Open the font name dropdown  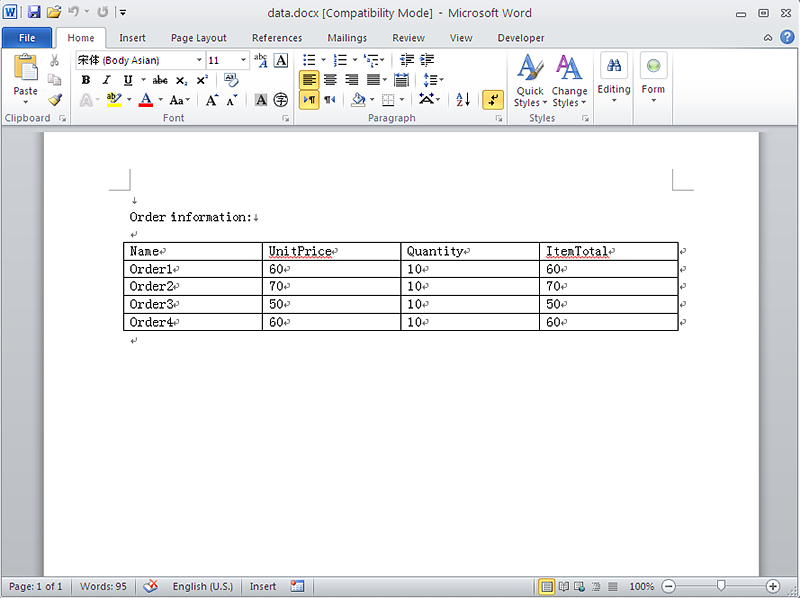[x=199, y=60]
